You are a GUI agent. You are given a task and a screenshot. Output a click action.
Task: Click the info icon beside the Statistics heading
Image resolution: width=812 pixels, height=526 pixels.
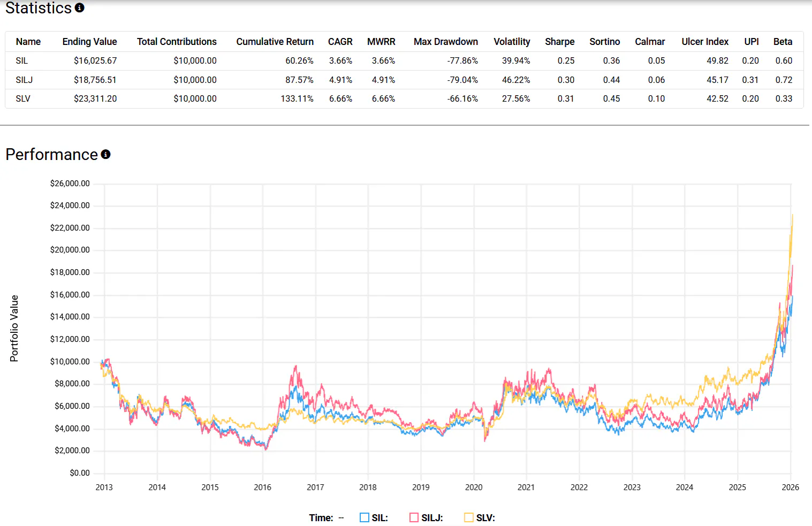(x=79, y=8)
